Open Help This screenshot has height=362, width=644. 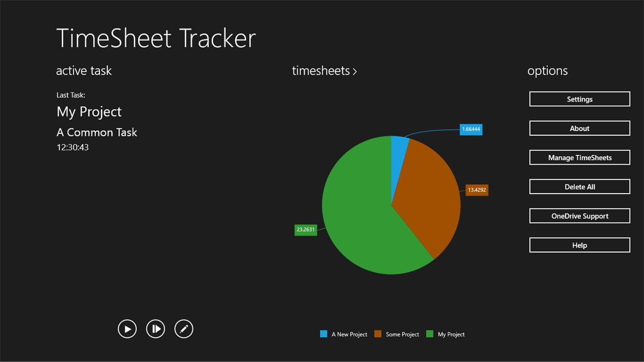[x=579, y=245]
